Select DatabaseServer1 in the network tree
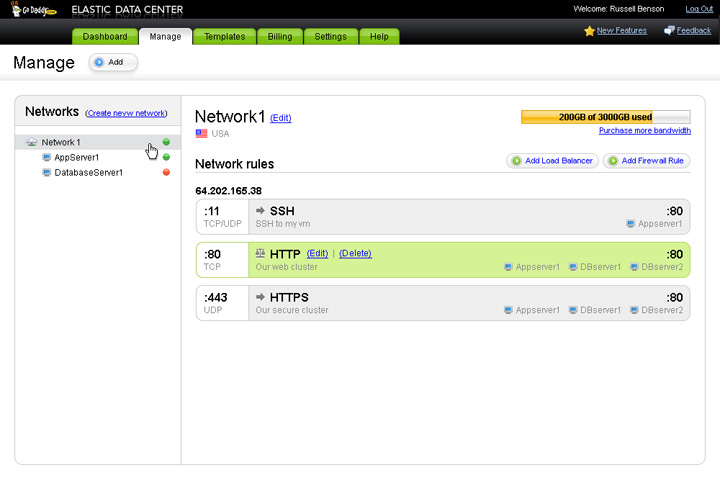720x501 pixels. (88, 172)
